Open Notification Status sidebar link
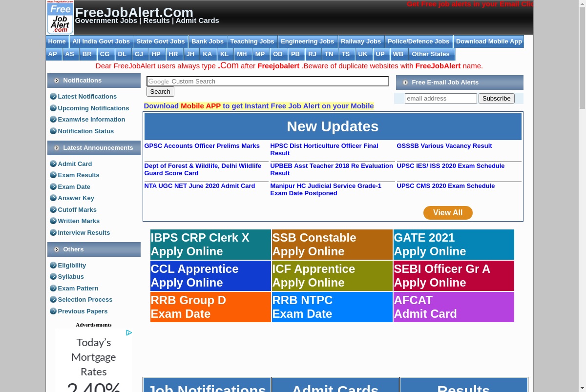The width and height of the screenshot is (586, 392). pos(86,131)
